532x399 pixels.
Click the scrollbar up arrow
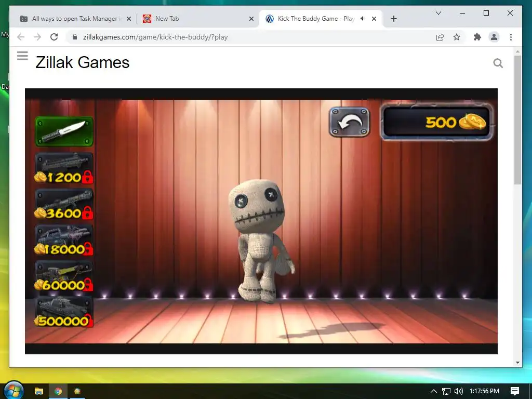coord(517,51)
